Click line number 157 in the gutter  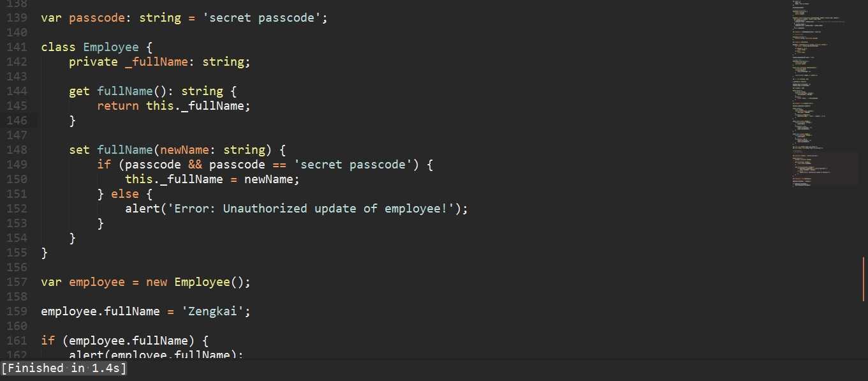pyautogui.click(x=17, y=282)
